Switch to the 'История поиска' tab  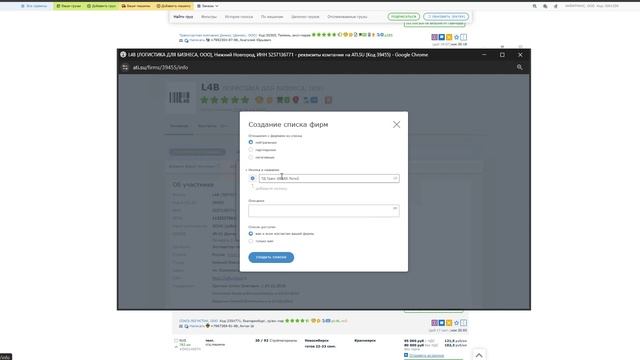239,17
